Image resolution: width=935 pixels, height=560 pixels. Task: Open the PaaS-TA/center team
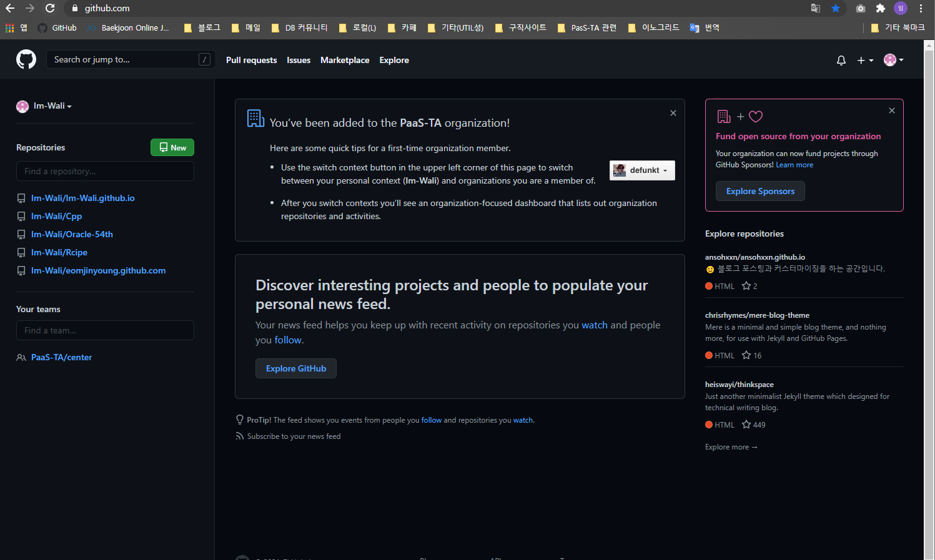[x=61, y=357]
